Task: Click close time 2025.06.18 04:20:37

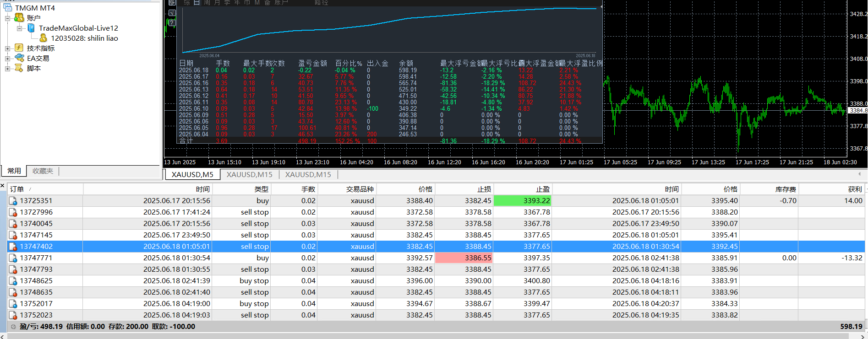Action: [646, 303]
